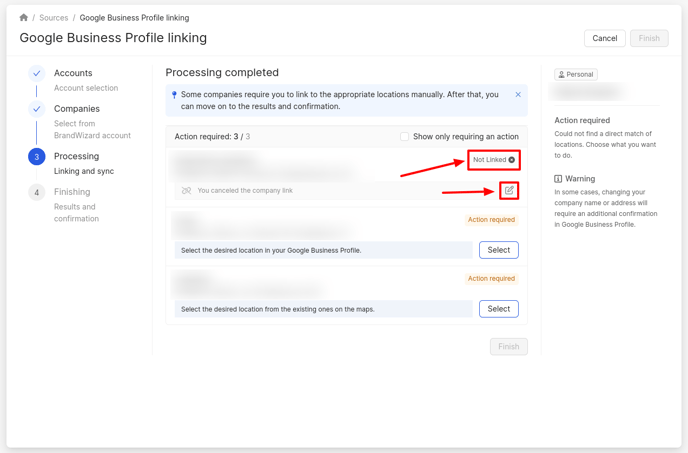Click 'Google Business Profile linking' breadcrumb text
This screenshot has width=688, height=453.
[x=134, y=18]
